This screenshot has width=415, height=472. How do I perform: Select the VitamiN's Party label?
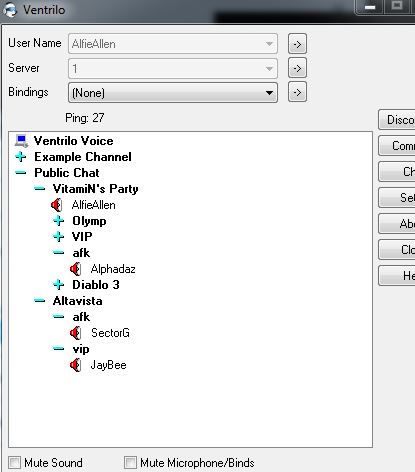pos(96,189)
